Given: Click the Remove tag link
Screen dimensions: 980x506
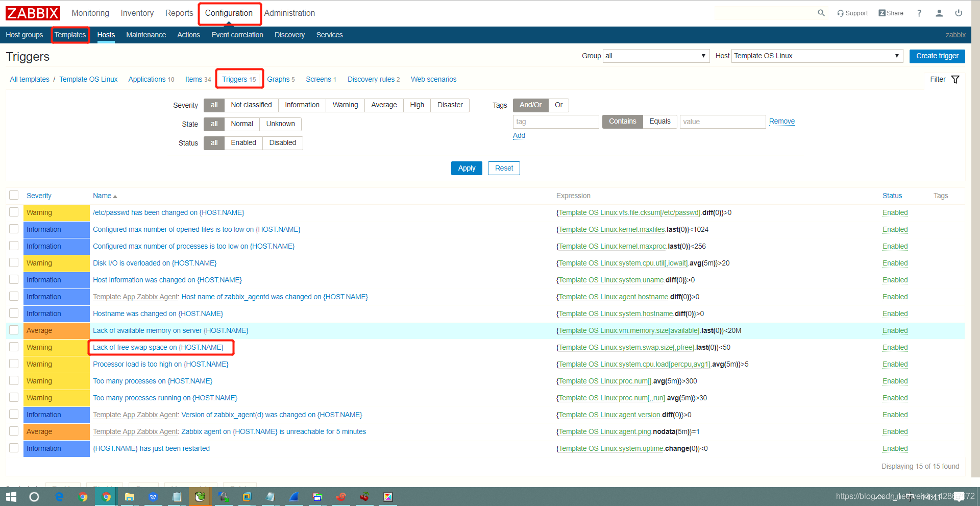Looking at the screenshot, I should [782, 121].
